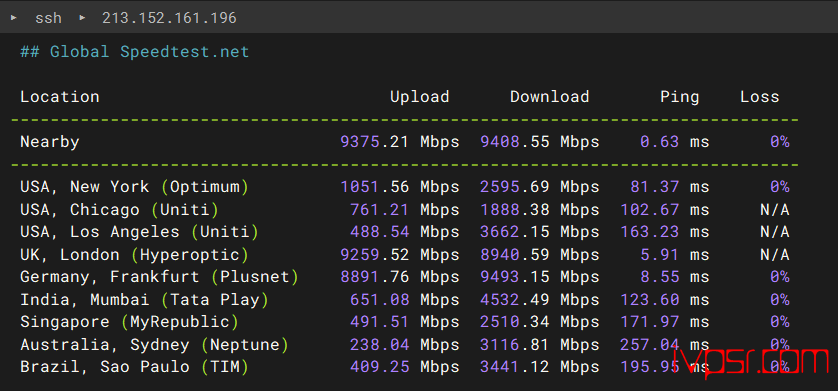Select Nearby upload value 9375.21 Mbps
Image resolution: width=838 pixels, height=391 pixels.
[400, 142]
